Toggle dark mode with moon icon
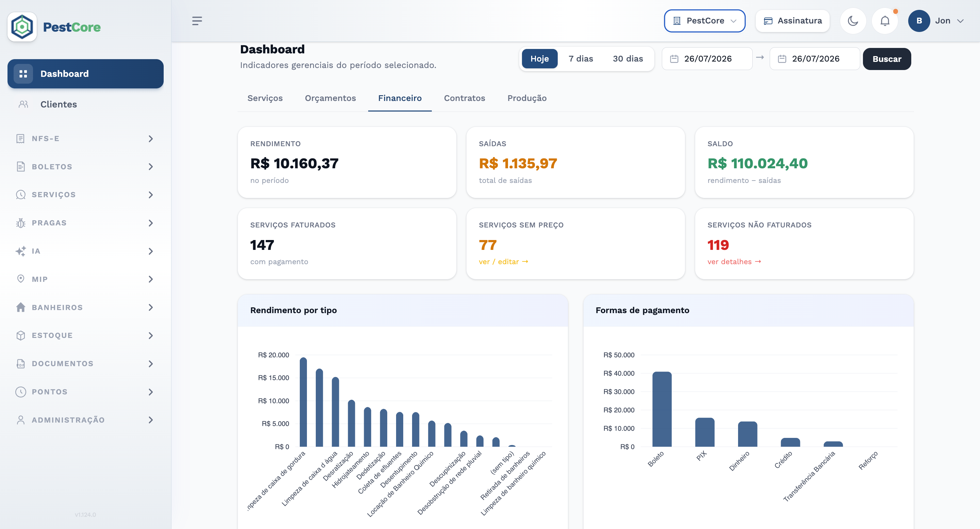This screenshot has width=980, height=529. click(853, 21)
